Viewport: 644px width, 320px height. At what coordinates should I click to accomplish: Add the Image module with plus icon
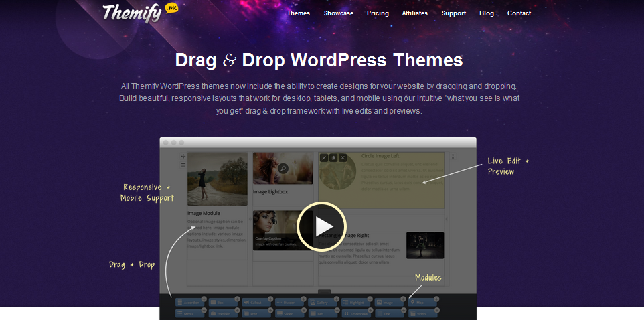tap(403, 299)
